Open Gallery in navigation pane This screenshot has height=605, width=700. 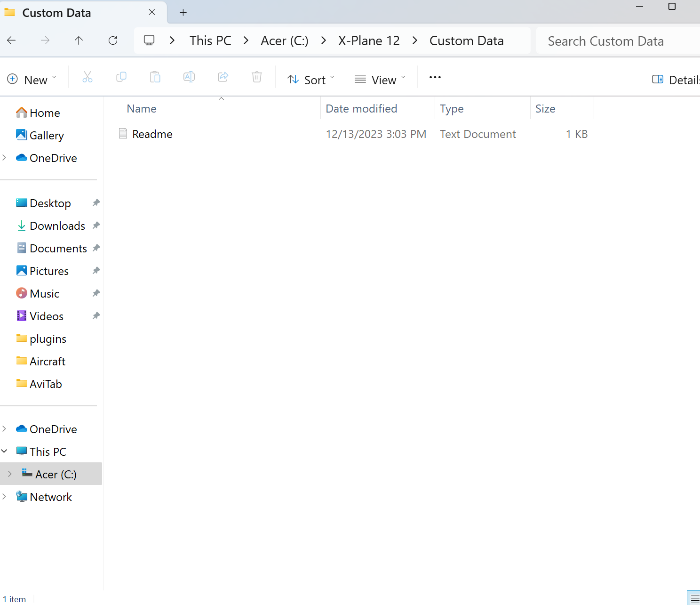click(x=47, y=136)
